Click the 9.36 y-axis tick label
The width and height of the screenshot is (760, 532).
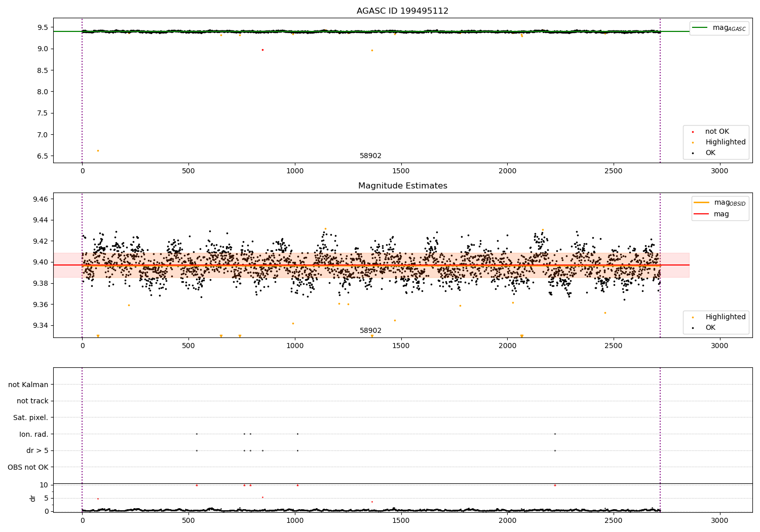tap(41, 305)
